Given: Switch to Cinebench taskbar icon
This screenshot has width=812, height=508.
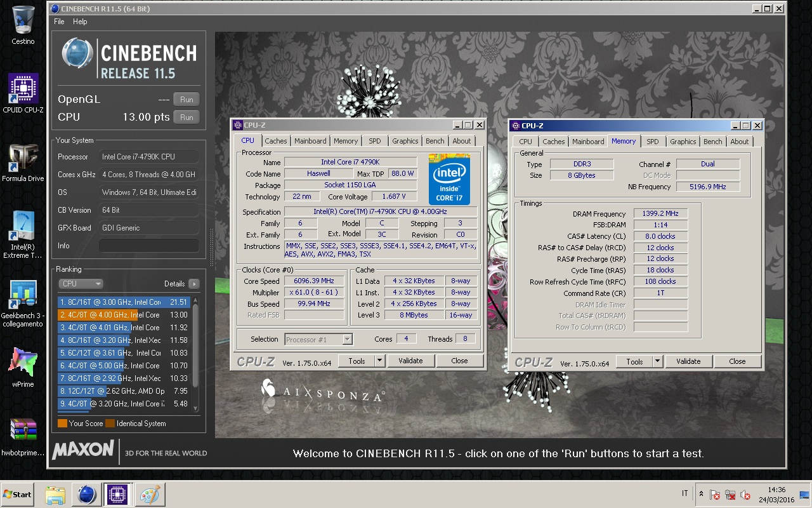Looking at the screenshot, I should pyautogui.click(x=86, y=495).
